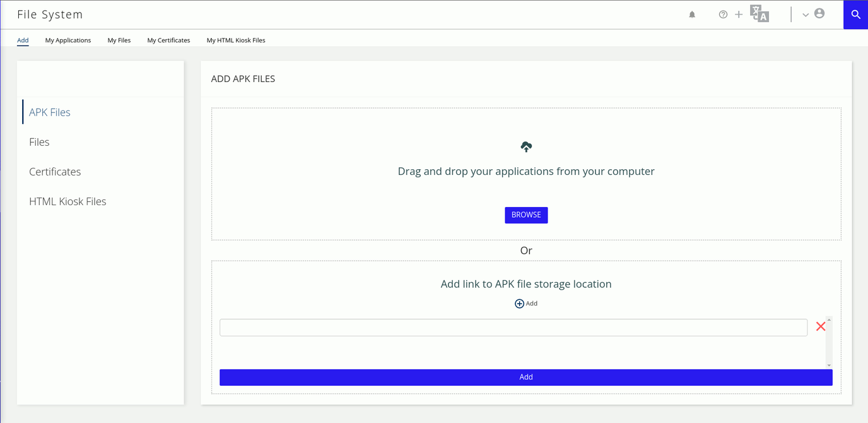Click the drag and drop applications text
This screenshot has width=868, height=423.
[x=526, y=171]
